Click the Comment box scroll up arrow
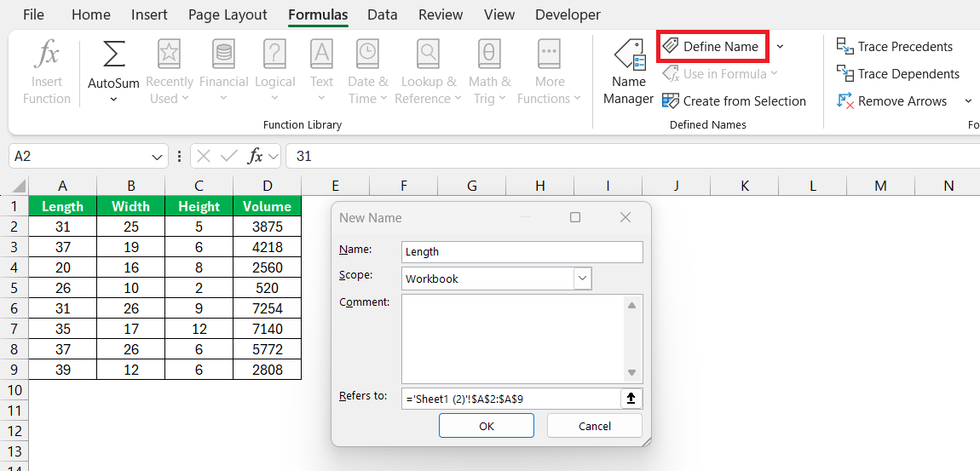The width and height of the screenshot is (980, 471). [631, 306]
